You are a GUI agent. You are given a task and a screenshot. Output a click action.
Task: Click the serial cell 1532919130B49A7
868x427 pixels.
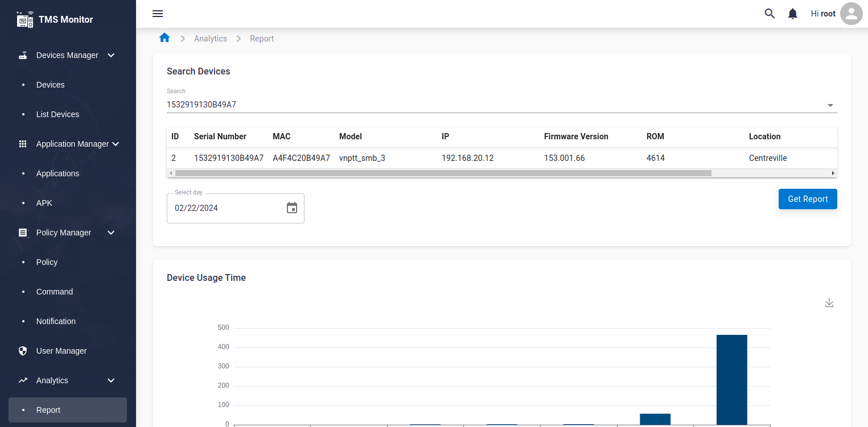[229, 158]
